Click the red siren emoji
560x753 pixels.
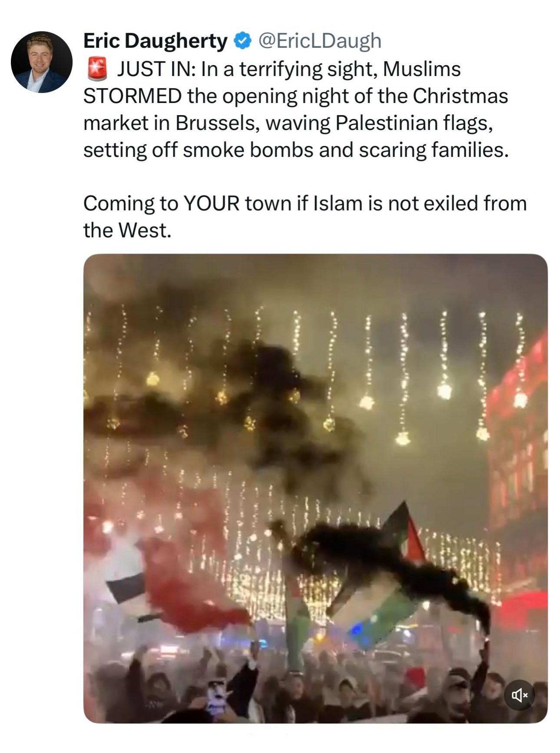[x=97, y=70]
